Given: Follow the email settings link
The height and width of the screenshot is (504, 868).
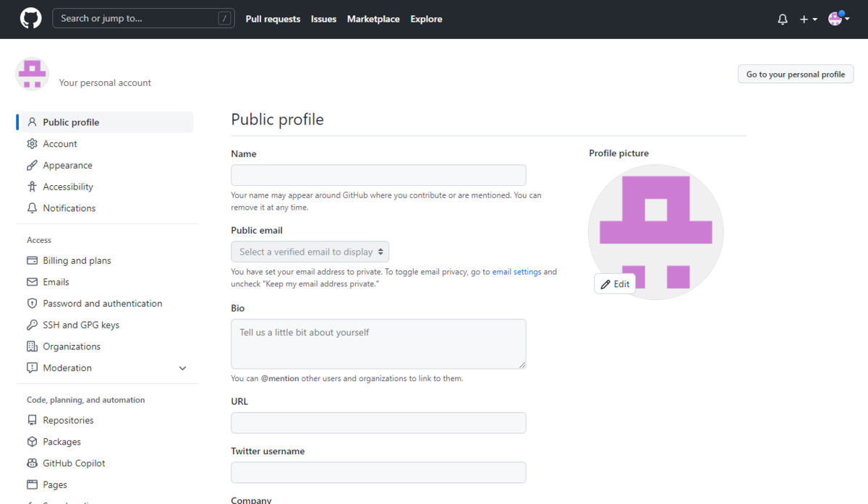Looking at the screenshot, I should point(516,272).
